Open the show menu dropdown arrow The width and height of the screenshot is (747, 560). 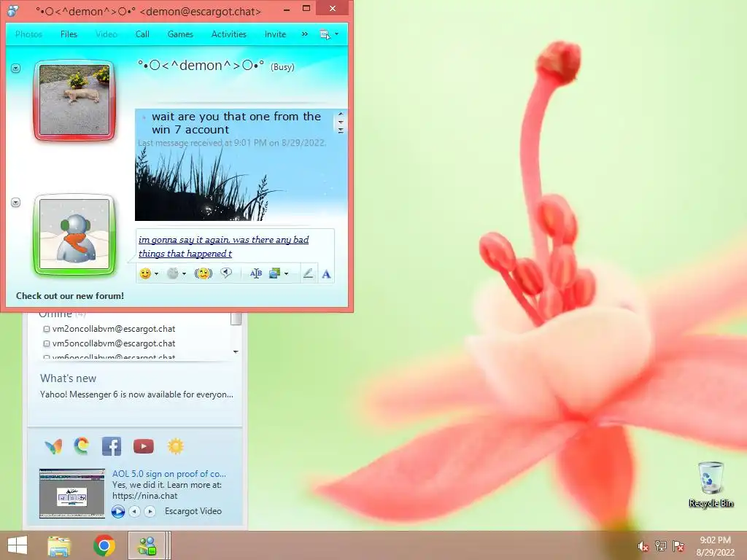(x=337, y=34)
